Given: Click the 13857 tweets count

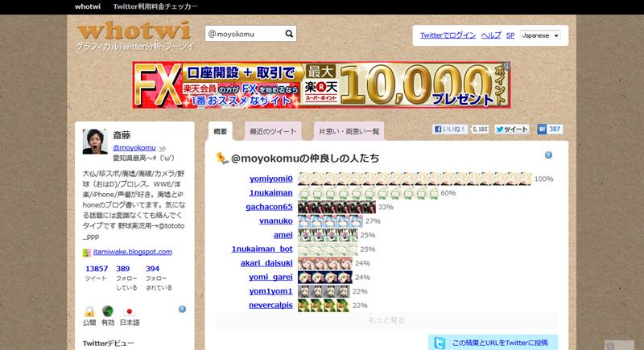Looking at the screenshot, I should click(x=97, y=269).
